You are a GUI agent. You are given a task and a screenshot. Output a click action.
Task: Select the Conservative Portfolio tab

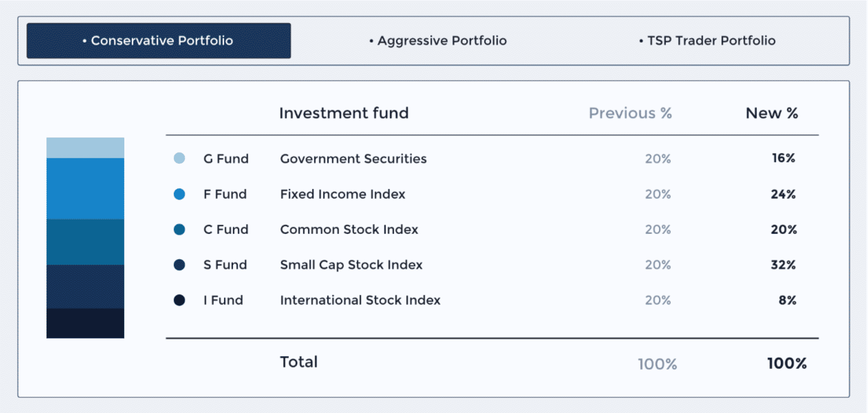click(159, 41)
